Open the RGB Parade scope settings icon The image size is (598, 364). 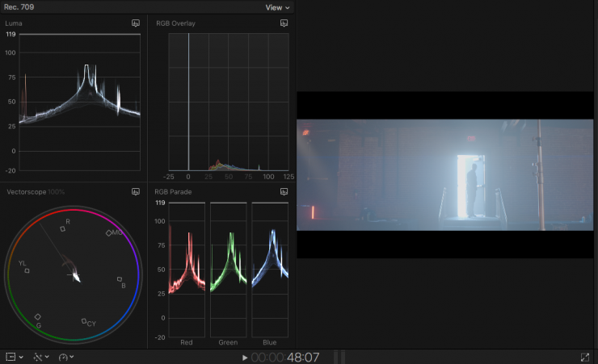tap(284, 191)
